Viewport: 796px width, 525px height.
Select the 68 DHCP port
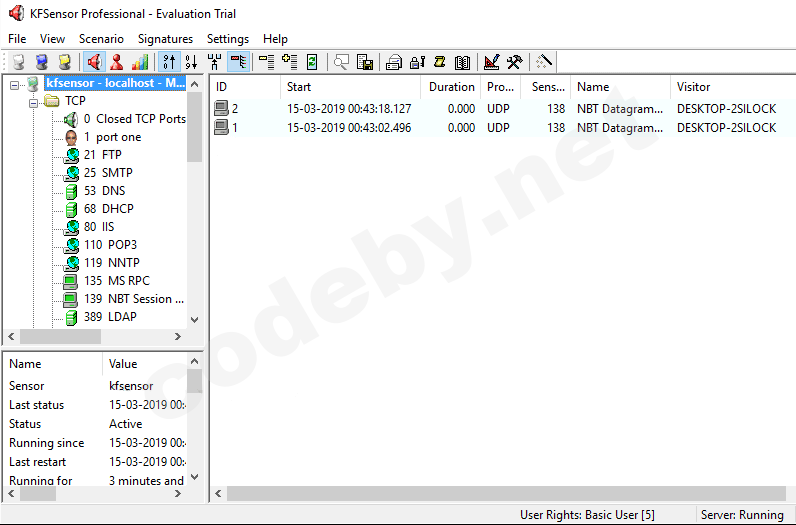[109, 209]
